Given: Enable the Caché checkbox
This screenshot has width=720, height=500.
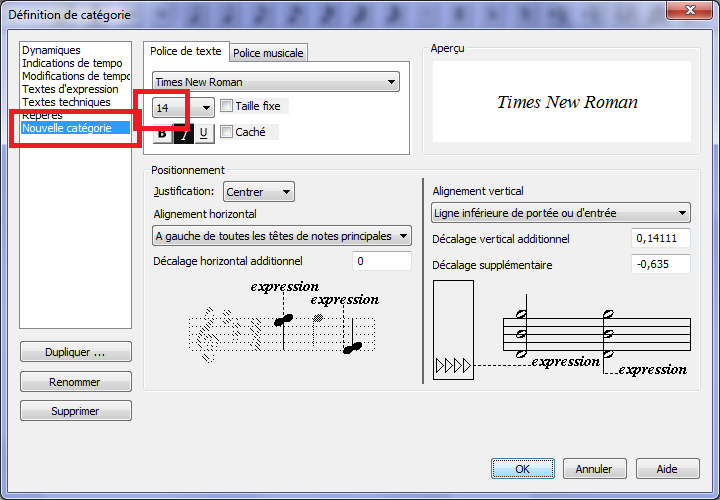Looking at the screenshot, I should pyautogui.click(x=227, y=132).
